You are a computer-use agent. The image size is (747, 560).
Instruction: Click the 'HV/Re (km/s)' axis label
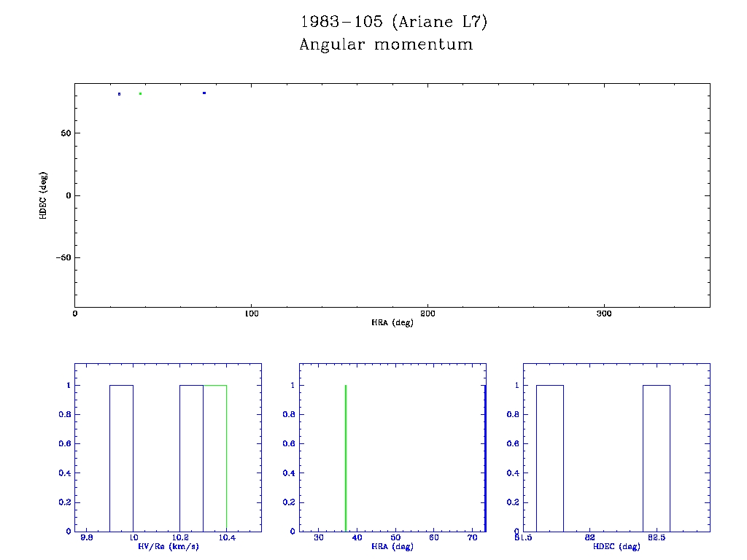(x=168, y=547)
